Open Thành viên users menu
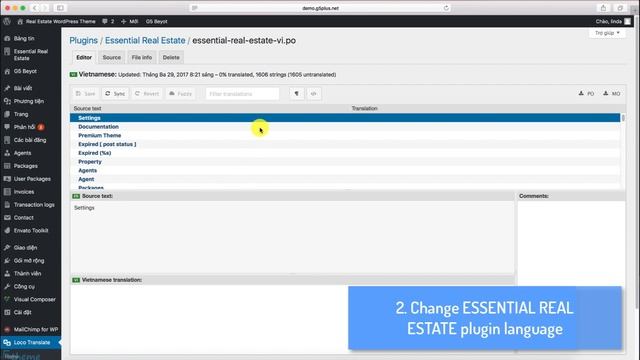This screenshot has height=360, width=640. pyautogui.click(x=27, y=273)
